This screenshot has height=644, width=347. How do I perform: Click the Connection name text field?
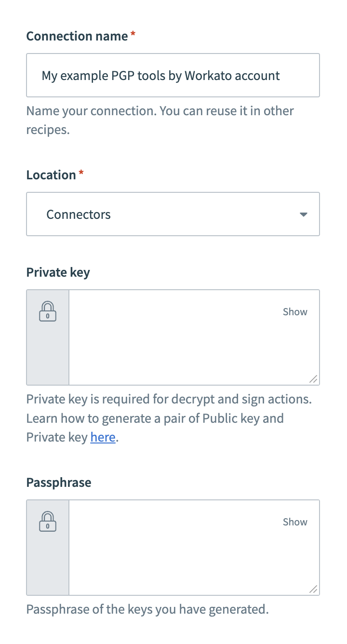coord(173,75)
